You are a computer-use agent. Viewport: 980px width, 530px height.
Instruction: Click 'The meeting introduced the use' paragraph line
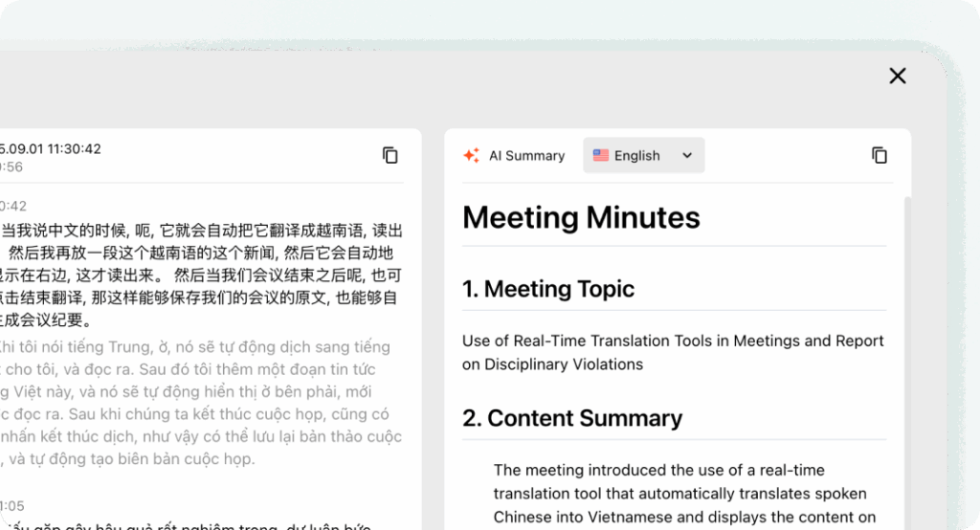tap(658, 470)
